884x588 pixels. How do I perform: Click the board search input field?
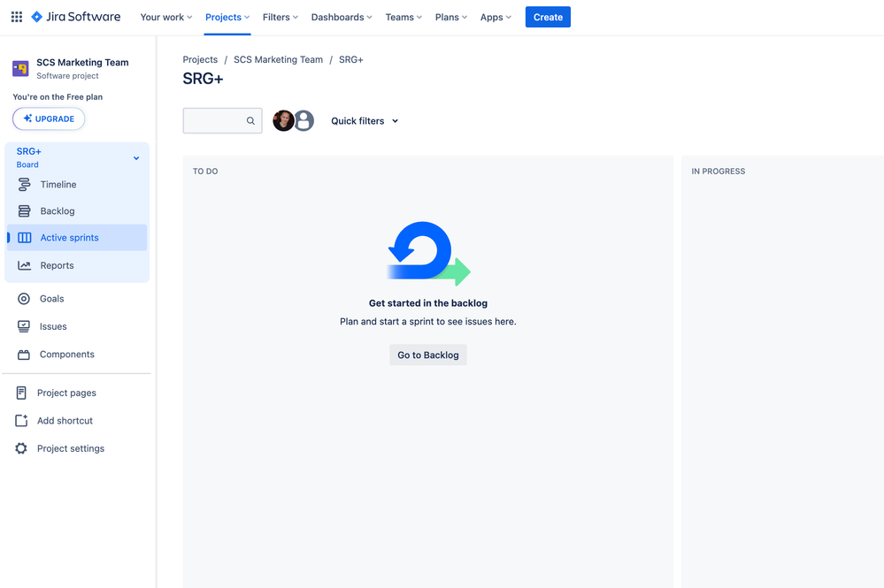222,120
